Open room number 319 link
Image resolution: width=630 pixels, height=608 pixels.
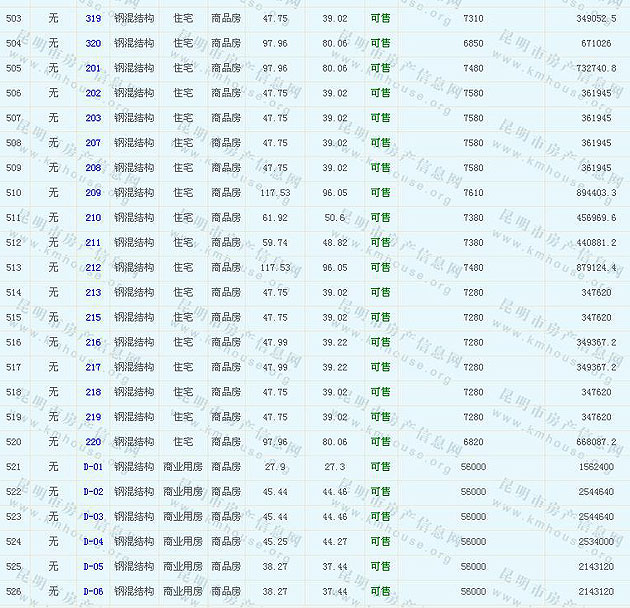pos(93,19)
